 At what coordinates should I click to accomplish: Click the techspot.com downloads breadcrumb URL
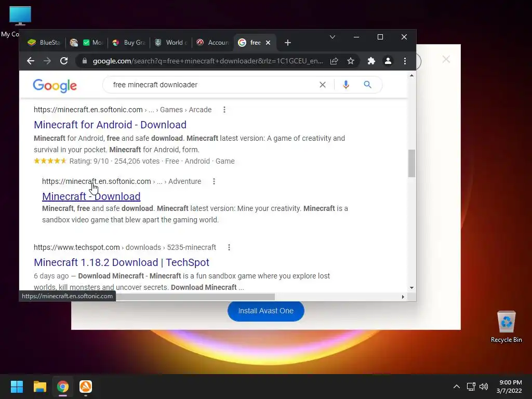click(x=125, y=247)
